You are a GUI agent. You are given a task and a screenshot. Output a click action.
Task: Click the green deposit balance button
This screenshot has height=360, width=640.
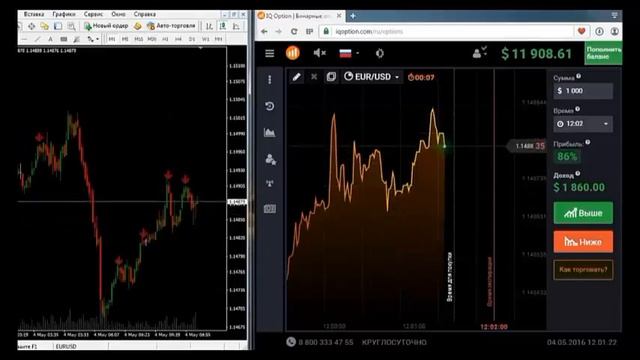[x=603, y=53]
